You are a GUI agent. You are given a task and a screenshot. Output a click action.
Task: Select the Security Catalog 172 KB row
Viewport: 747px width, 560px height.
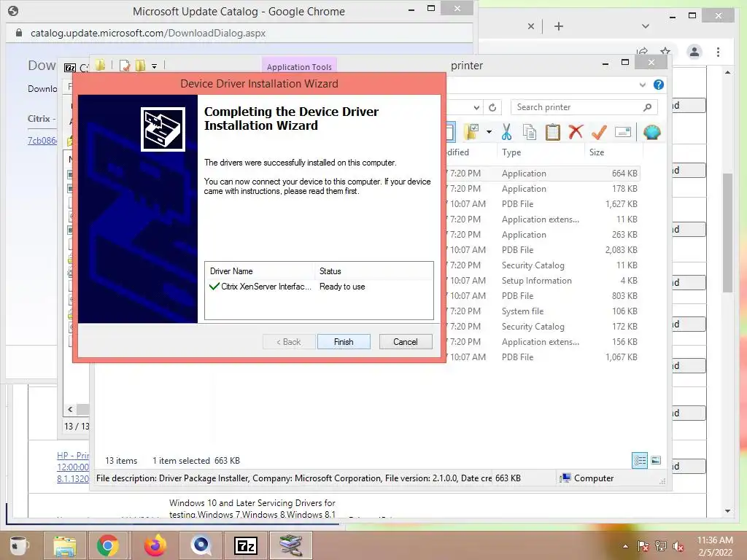point(543,326)
